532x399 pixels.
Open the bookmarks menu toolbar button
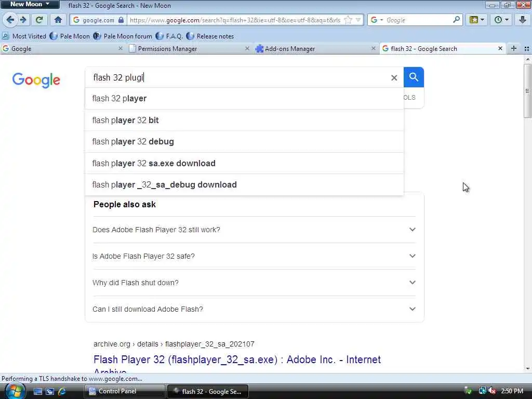[477, 20]
